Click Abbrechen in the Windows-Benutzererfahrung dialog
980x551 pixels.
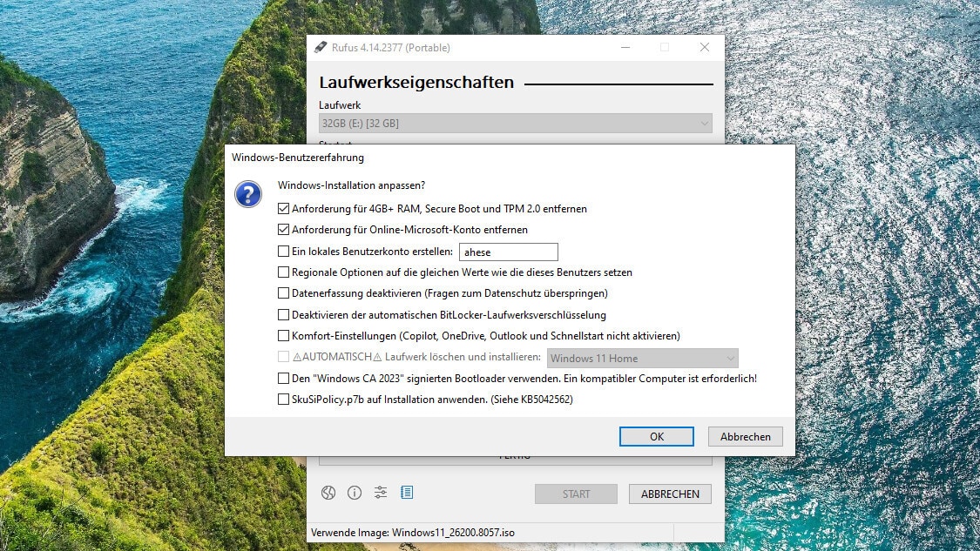tap(745, 437)
